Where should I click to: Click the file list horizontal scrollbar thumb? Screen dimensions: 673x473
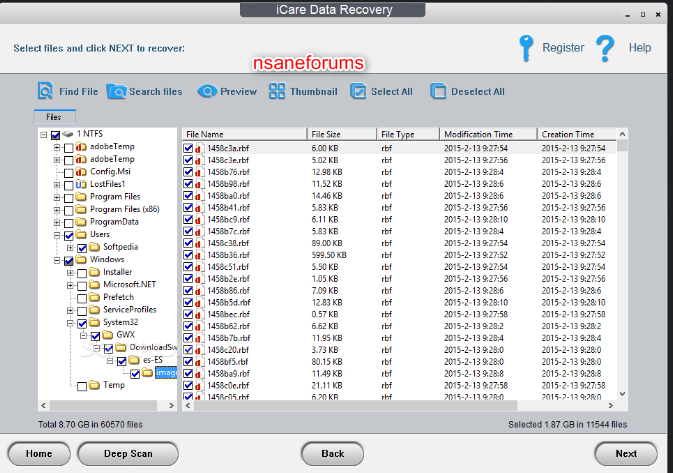click(x=355, y=405)
